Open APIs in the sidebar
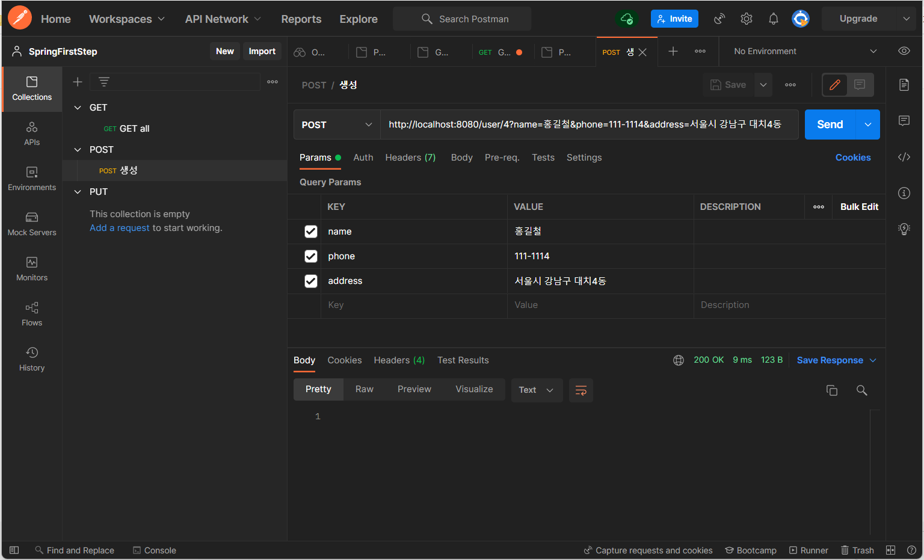 (32, 134)
